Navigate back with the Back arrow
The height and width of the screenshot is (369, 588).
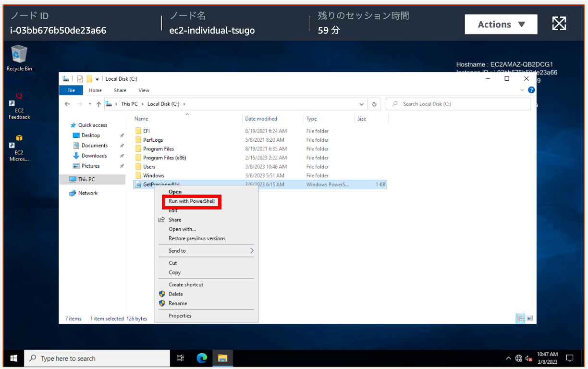[67, 104]
